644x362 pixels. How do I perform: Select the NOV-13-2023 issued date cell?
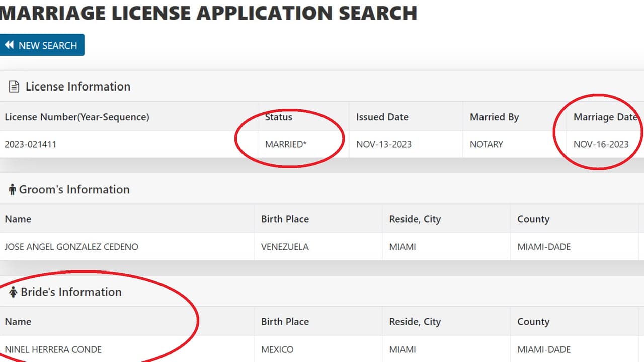coord(383,144)
